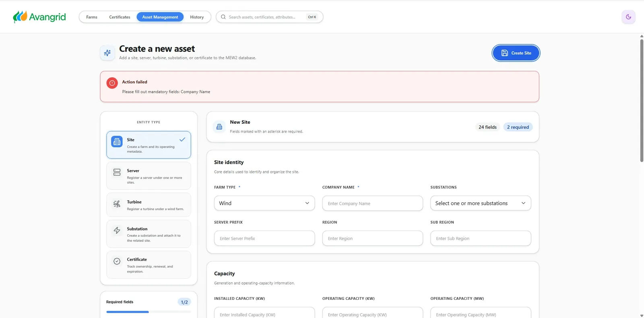This screenshot has height=318, width=644.
Task: Click the 24 fields badge
Action: point(487,127)
